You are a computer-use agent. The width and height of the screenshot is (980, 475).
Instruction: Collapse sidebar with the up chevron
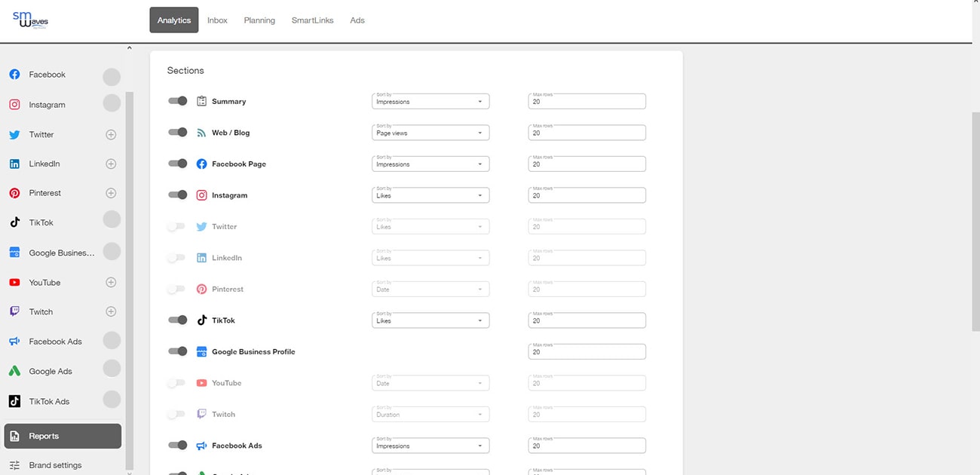point(129,48)
